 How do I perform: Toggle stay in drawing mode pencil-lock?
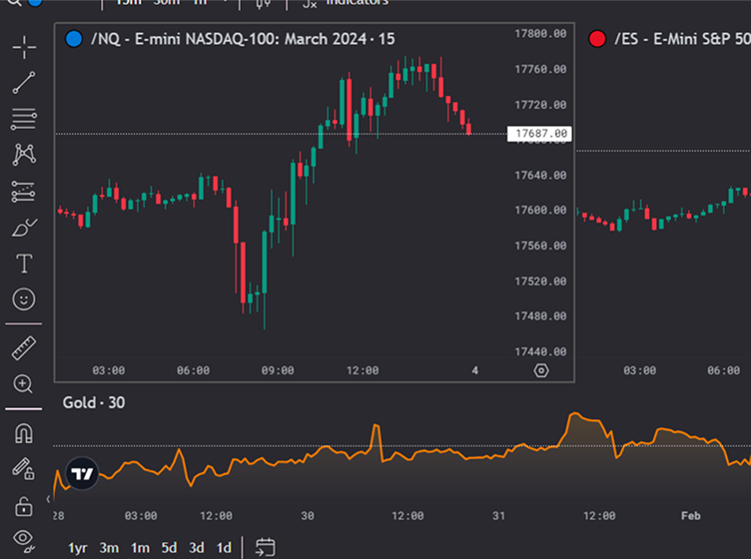pos(23,469)
